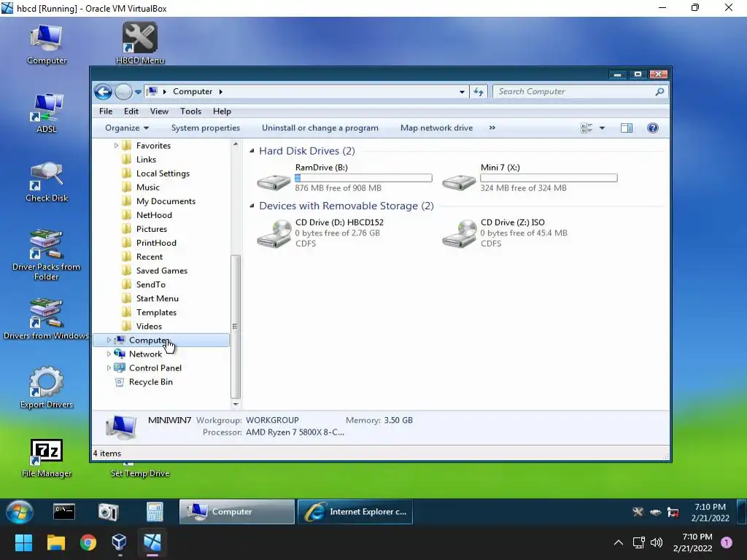Viewport: 747px width, 560px height.
Task: Click the Explorer Back arrow button
Action: tap(103, 91)
